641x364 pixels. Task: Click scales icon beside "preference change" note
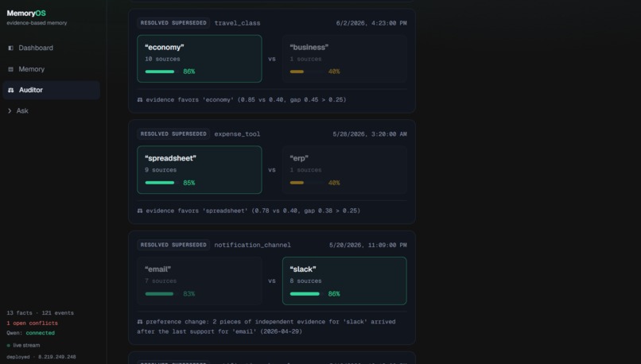[x=140, y=322]
